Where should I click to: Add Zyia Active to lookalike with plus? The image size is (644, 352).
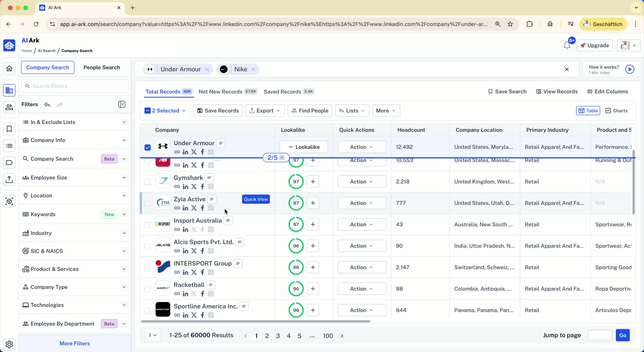coord(313,203)
